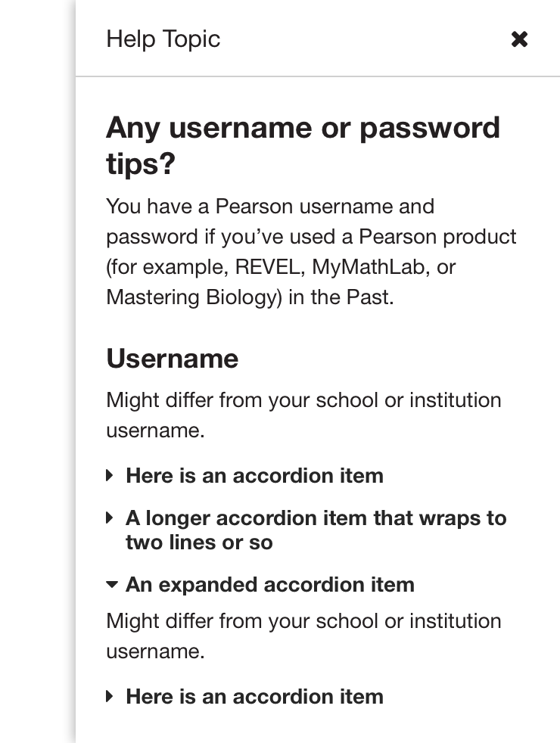Select the "Username" section heading

[x=173, y=358]
